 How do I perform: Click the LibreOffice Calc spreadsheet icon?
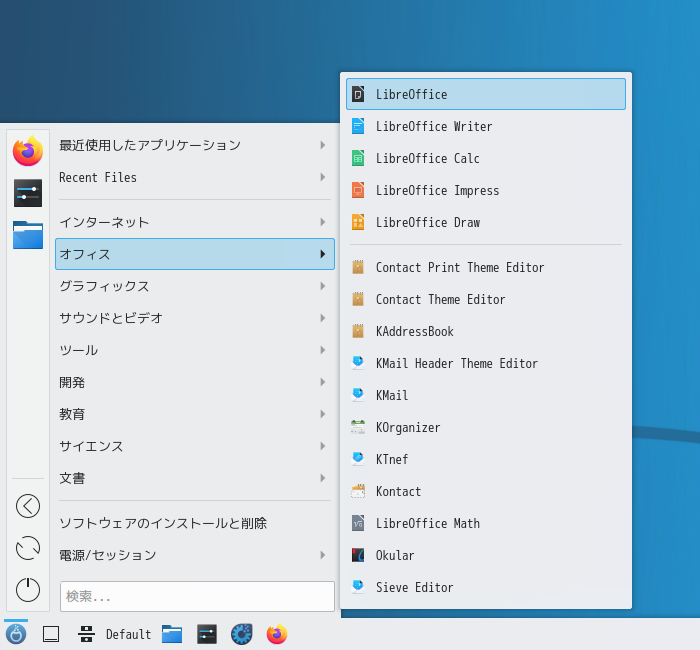358,158
